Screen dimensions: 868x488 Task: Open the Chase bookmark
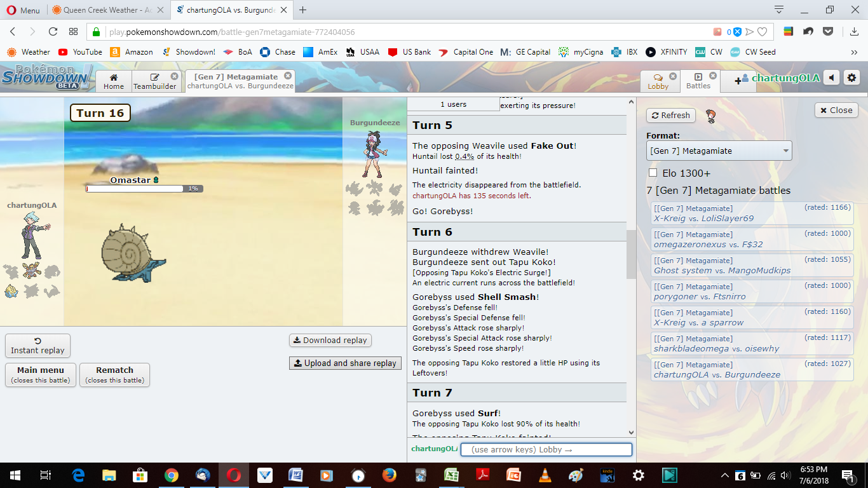(x=278, y=52)
